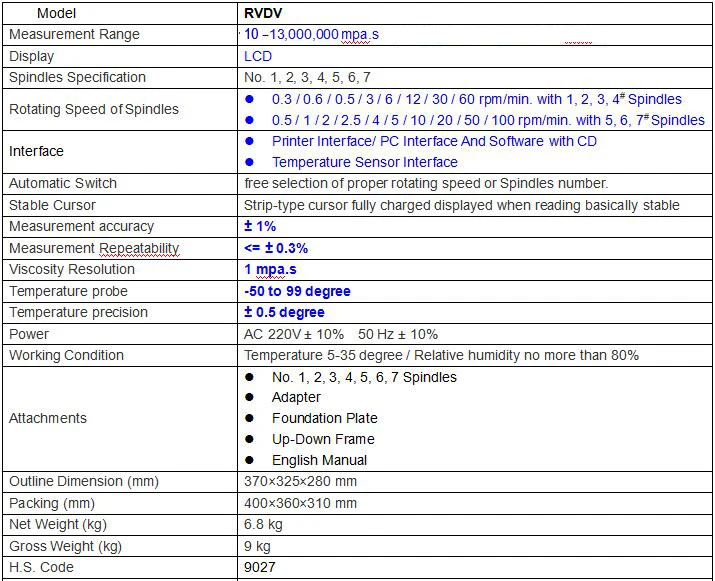Click the 'H.S. Code' label
The width and height of the screenshot is (715, 581).
[41, 567]
